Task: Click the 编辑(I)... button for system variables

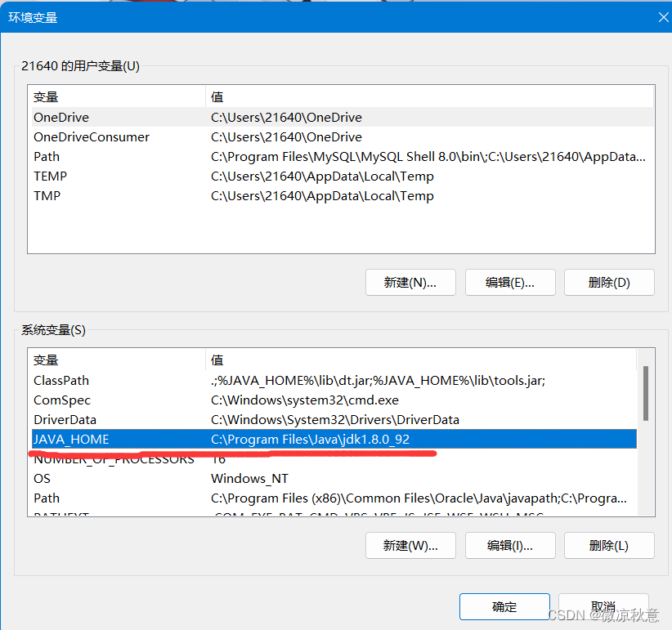Action: (x=510, y=545)
